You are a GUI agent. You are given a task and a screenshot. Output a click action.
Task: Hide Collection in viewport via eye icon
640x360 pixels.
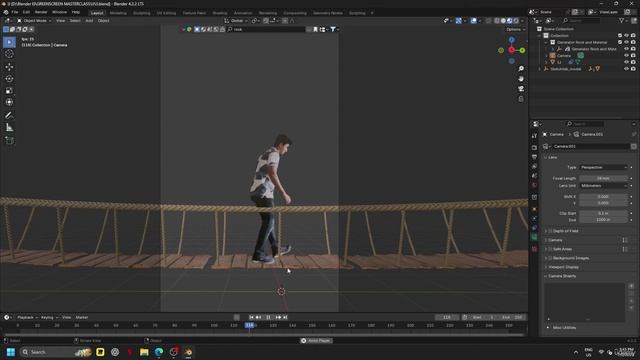627,36
